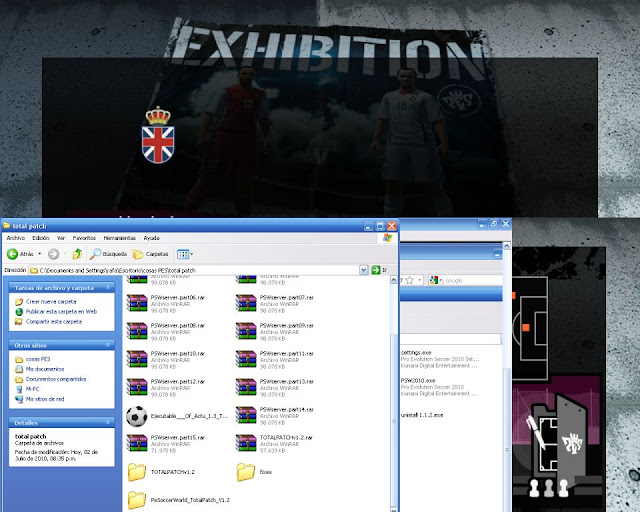Image resolution: width=640 pixels, height=512 pixels.
Task: Select the fixes folder icon
Action: click(x=246, y=472)
